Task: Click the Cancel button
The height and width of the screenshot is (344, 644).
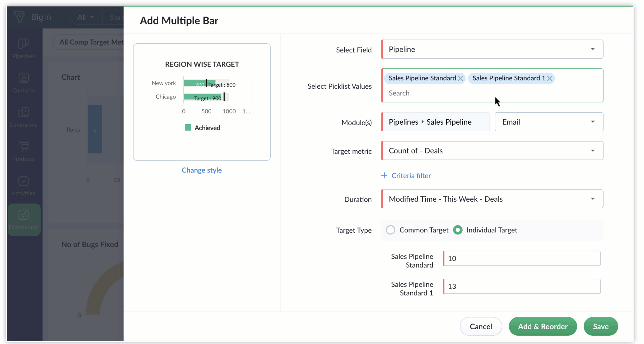Action: click(x=481, y=327)
